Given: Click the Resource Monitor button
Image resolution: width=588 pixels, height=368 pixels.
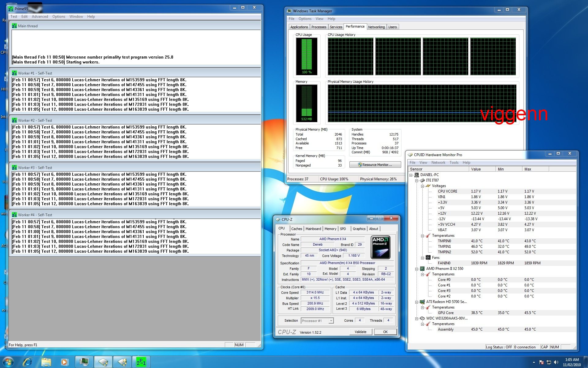Looking at the screenshot, I should (x=375, y=165).
